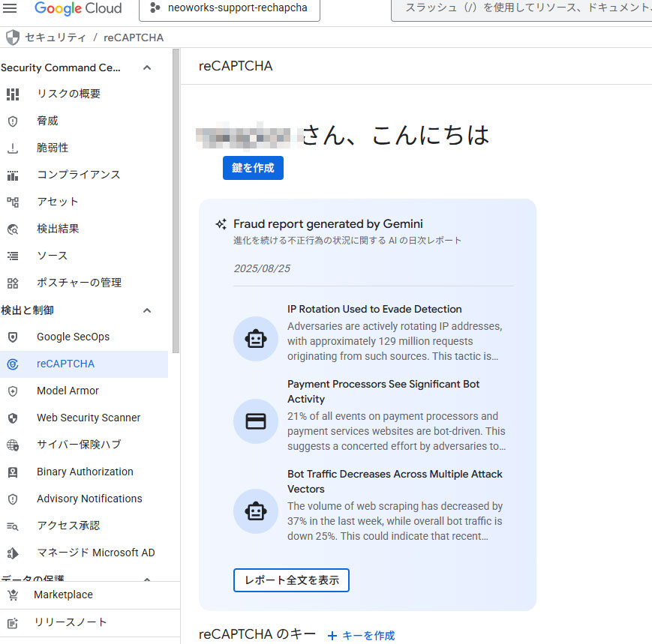Viewport: 652px width, 644px height.
Task: Click the Google SecOps shield icon
Action: tap(13, 337)
